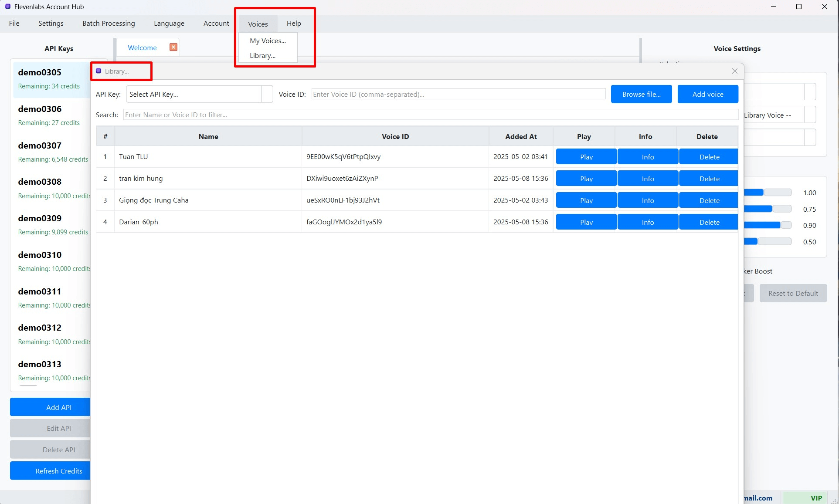This screenshot has height=504, width=839.
Task: Open the Batch Processing menu
Action: [x=109, y=24]
